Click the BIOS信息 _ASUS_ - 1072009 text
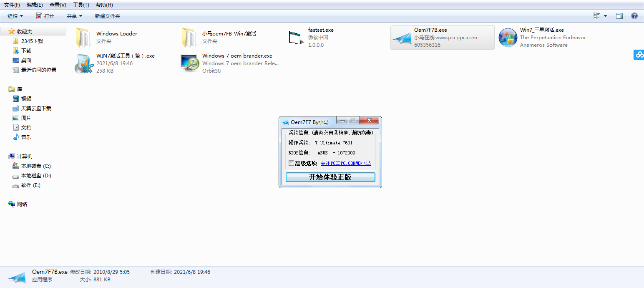644x288 pixels. coord(322,153)
